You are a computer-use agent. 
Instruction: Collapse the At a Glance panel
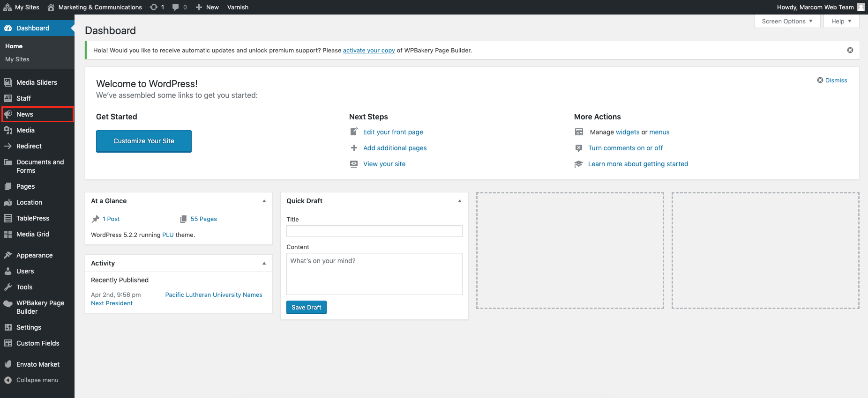point(264,201)
